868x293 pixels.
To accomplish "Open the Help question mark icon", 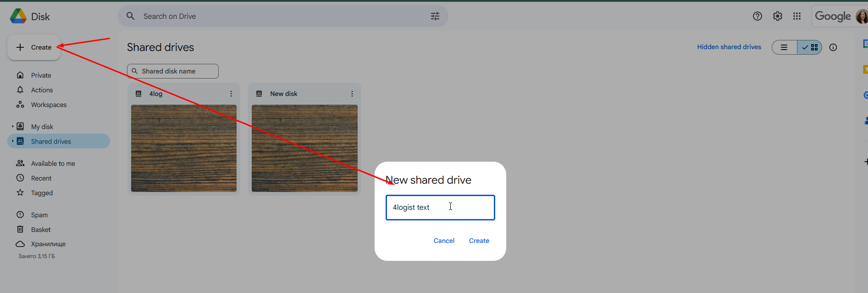I will (757, 16).
